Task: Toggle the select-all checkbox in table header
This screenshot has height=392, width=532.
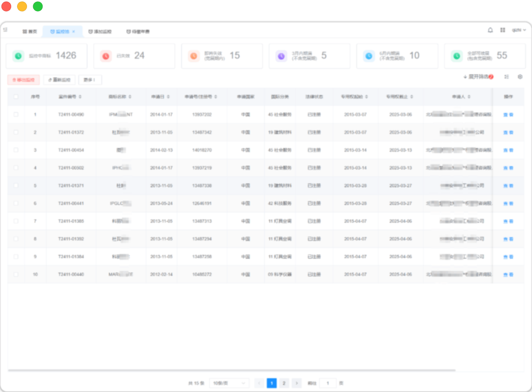Action: (16, 97)
